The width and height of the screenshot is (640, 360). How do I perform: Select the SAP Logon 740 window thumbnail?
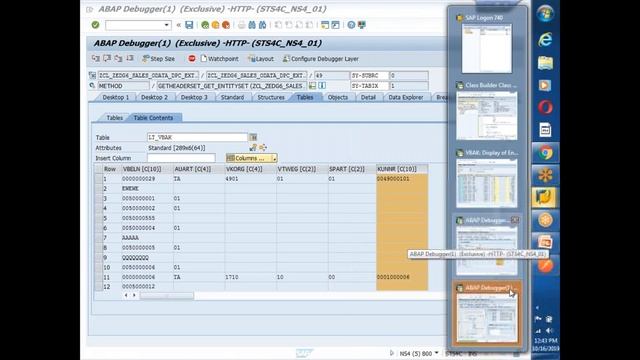(486, 44)
